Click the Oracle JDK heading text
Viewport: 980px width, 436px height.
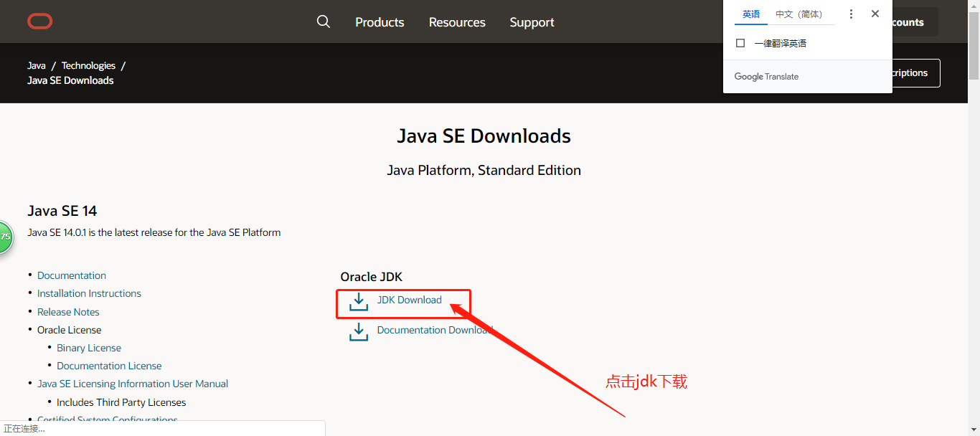point(372,277)
